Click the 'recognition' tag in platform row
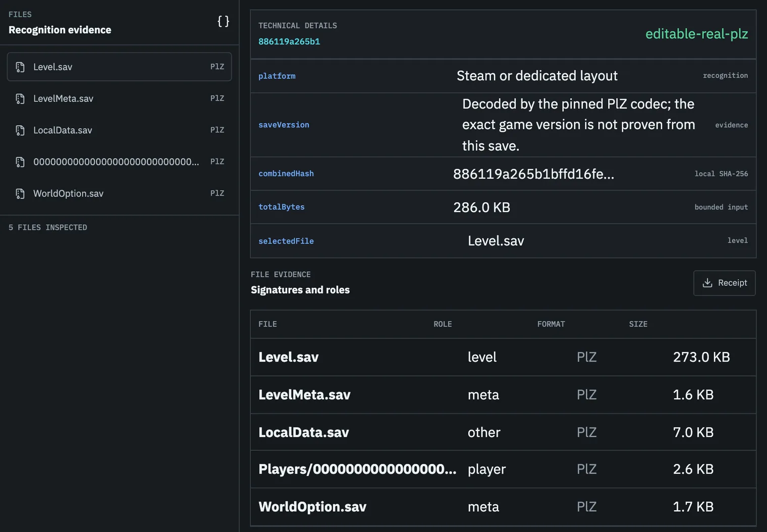 click(725, 76)
